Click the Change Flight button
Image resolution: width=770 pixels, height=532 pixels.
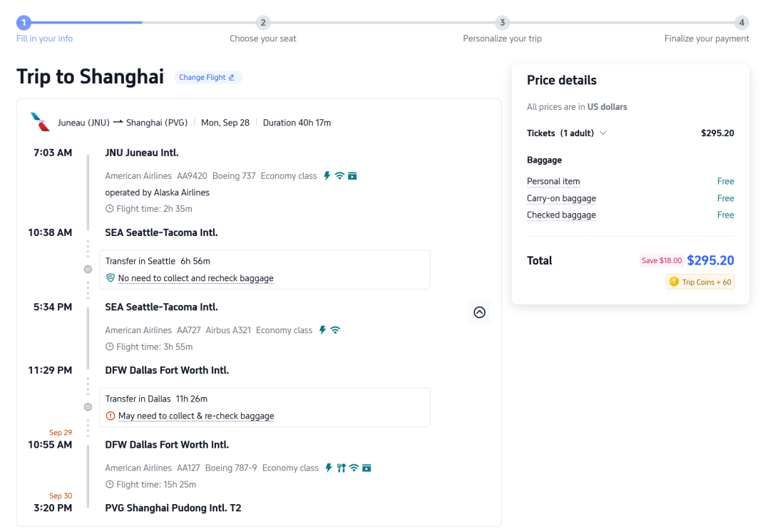[x=207, y=77]
